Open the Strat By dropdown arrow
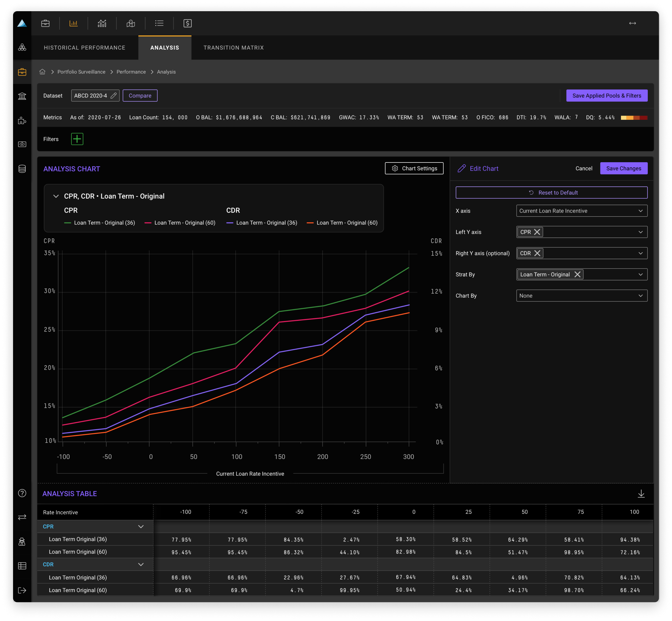 (x=641, y=274)
